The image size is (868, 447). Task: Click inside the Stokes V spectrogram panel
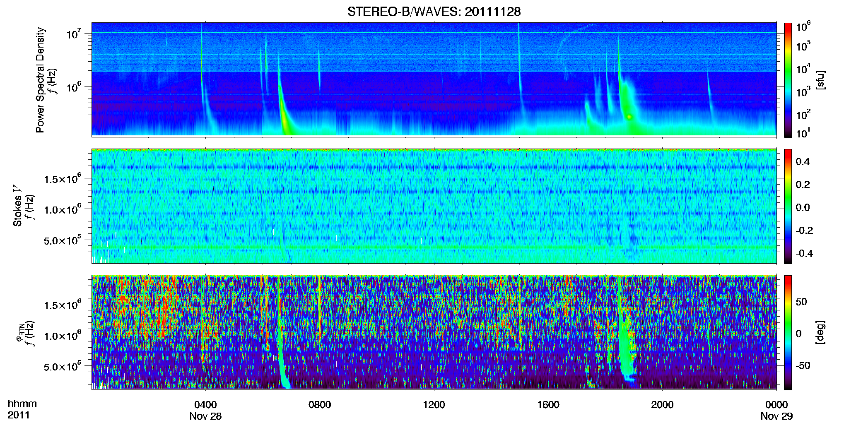[434, 206]
